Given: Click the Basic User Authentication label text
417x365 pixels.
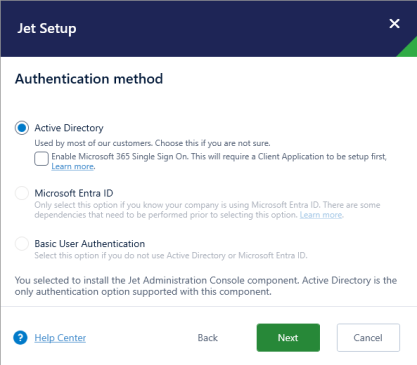Looking at the screenshot, I should pyautogui.click(x=90, y=244).
